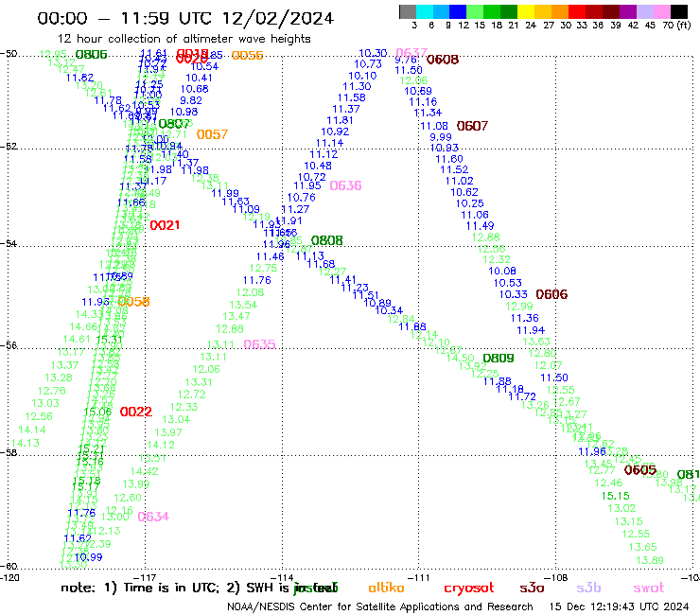
Task: Click the NOAA/NESDIS Center credit line
Action: pyautogui.click(x=380, y=607)
